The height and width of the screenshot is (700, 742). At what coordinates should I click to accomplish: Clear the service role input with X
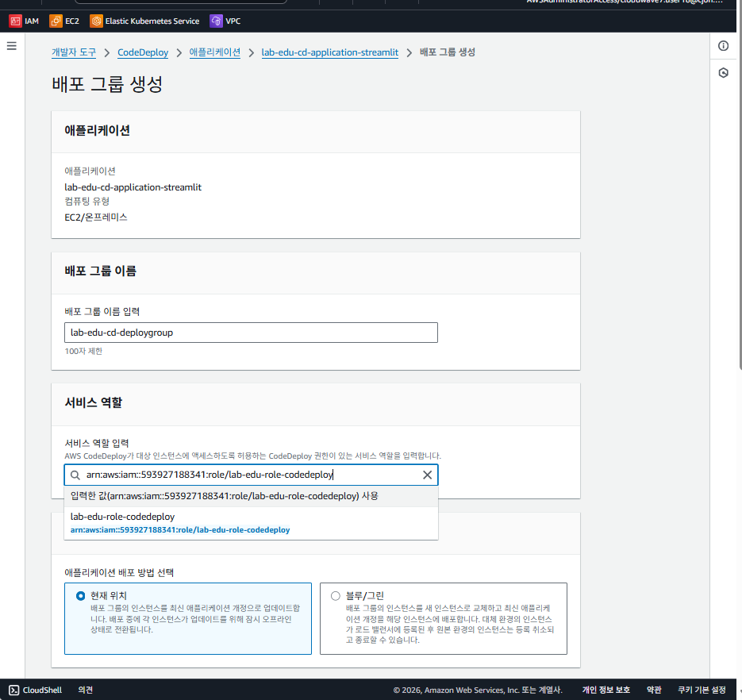pyautogui.click(x=427, y=475)
